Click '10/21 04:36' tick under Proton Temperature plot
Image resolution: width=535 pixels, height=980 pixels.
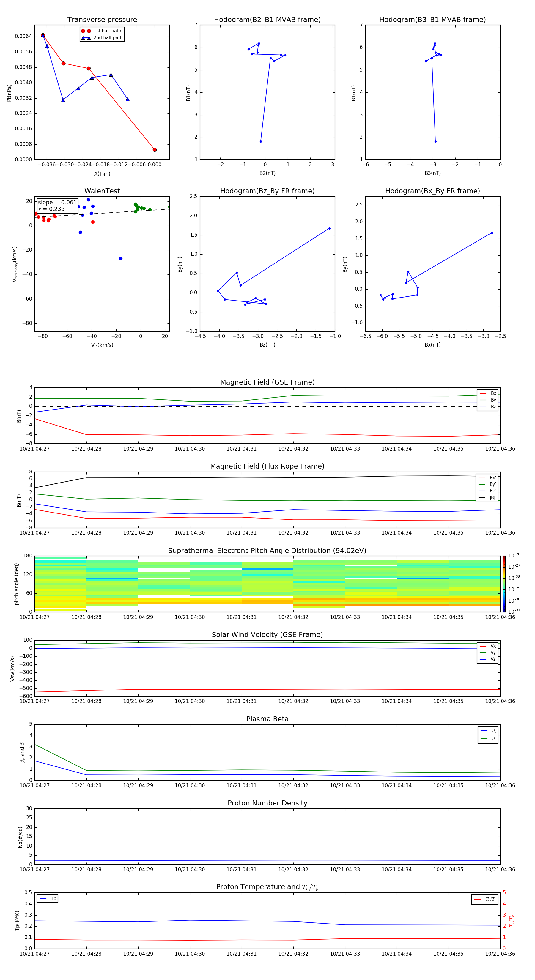point(500,954)
